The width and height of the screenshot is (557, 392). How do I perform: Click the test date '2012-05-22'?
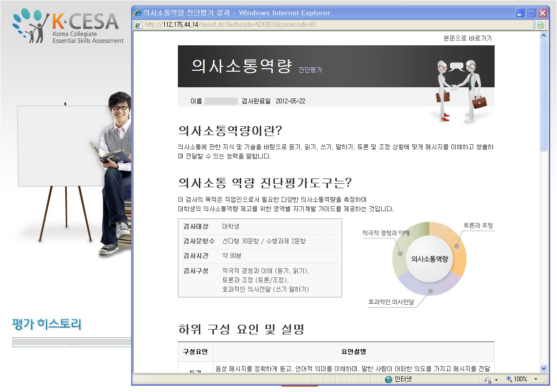pyautogui.click(x=290, y=101)
